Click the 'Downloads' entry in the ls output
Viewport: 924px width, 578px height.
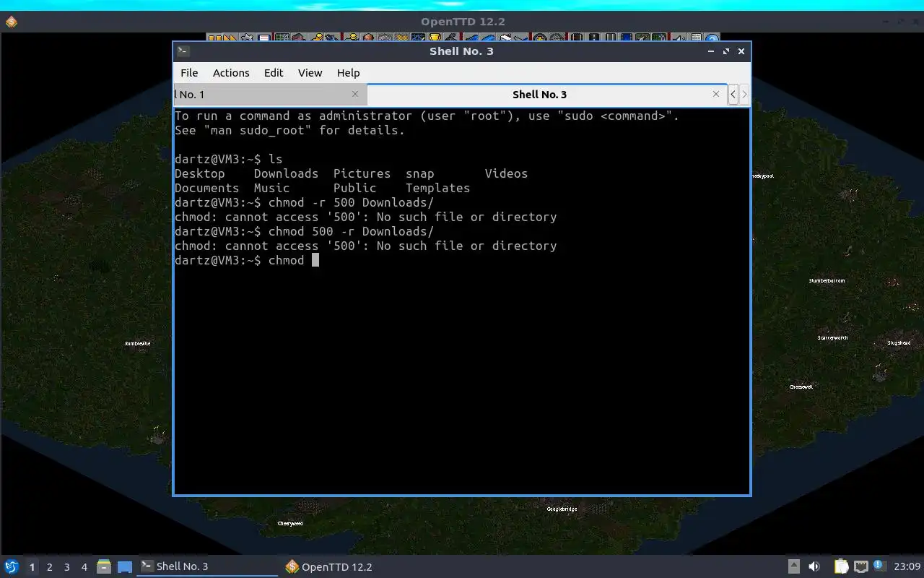pos(286,173)
